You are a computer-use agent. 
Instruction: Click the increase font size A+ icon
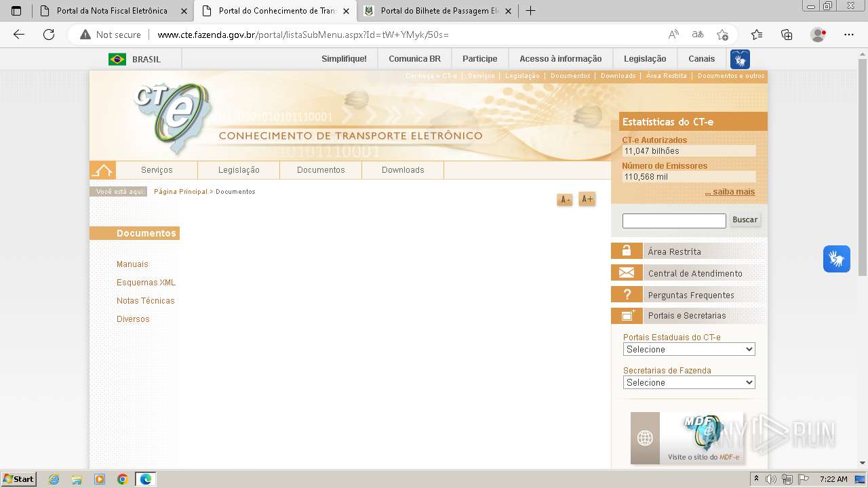pyautogui.click(x=587, y=199)
